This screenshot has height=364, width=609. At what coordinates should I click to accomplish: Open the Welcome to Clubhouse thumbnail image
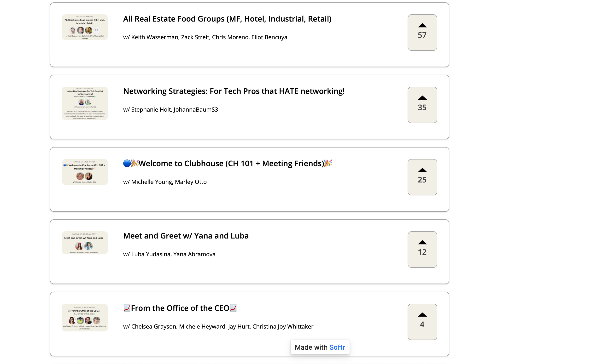click(x=85, y=172)
